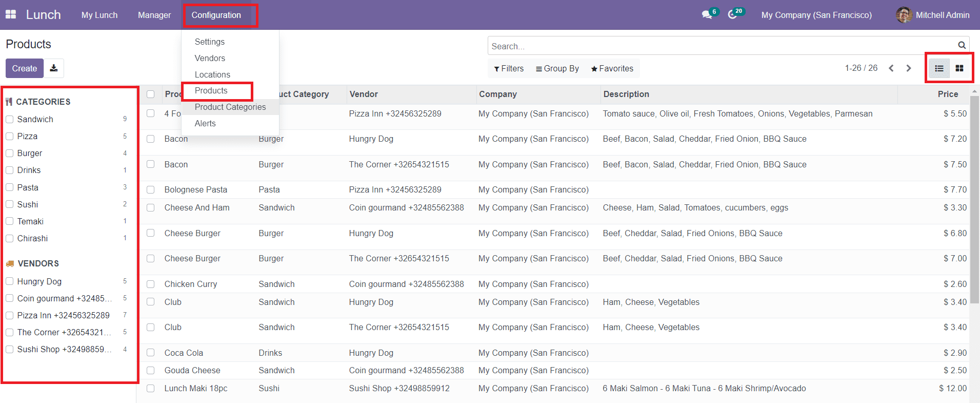
Task: Click the Create button
Action: pos(25,68)
